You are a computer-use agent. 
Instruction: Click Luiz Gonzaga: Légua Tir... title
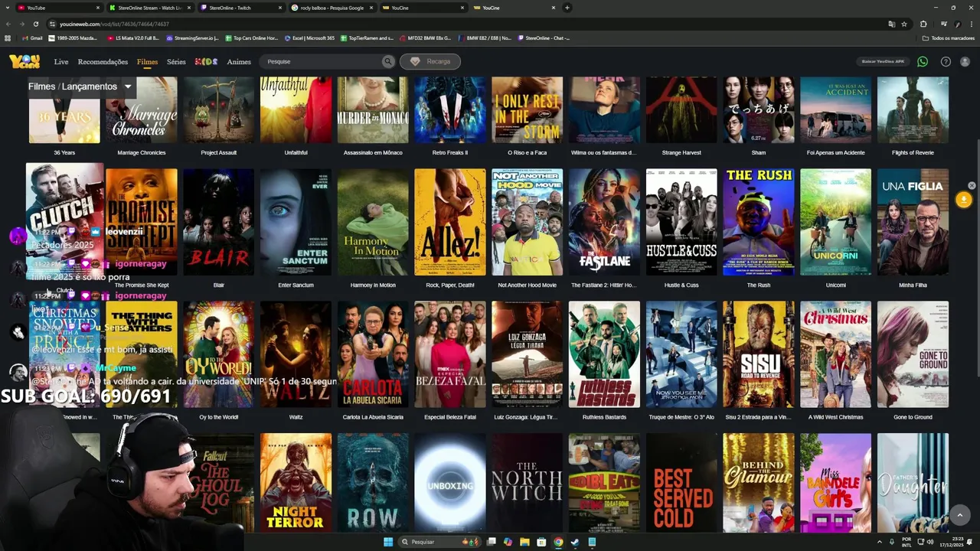coord(527,417)
